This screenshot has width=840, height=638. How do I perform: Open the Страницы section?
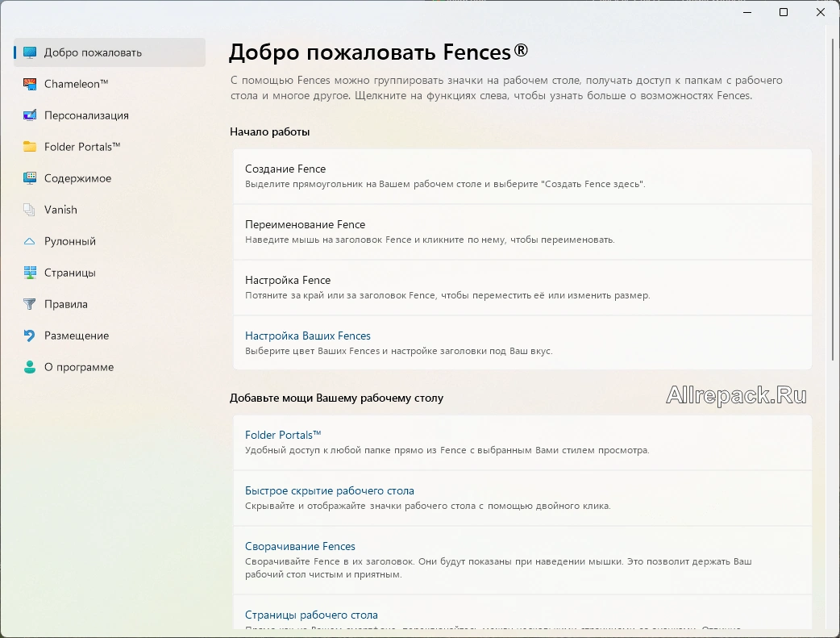pos(110,273)
